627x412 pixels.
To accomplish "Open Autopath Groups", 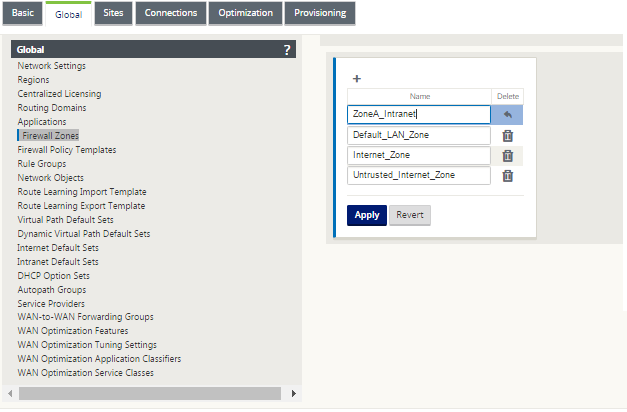I will 52,290.
